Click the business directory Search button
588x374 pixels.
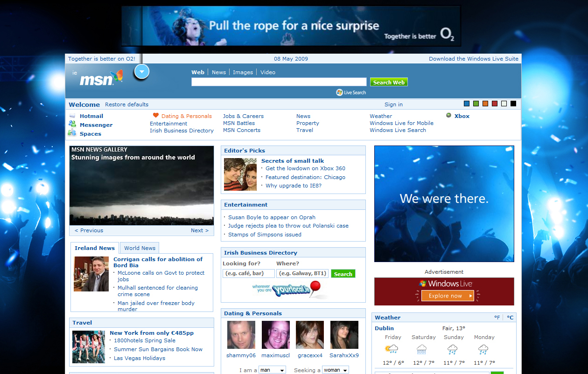tap(343, 274)
